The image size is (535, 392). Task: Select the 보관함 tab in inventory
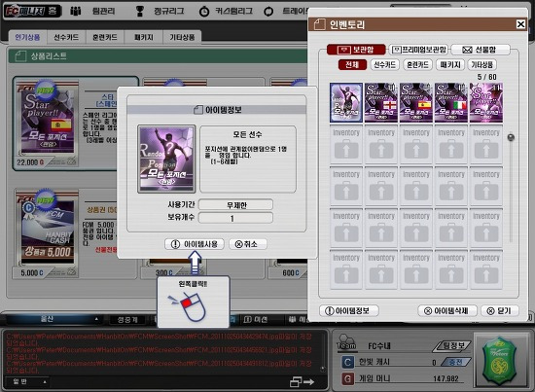pyautogui.click(x=356, y=50)
